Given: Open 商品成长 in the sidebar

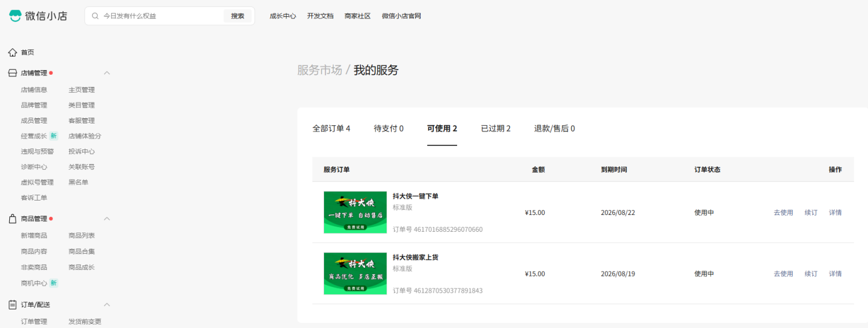Looking at the screenshot, I should (x=82, y=267).
